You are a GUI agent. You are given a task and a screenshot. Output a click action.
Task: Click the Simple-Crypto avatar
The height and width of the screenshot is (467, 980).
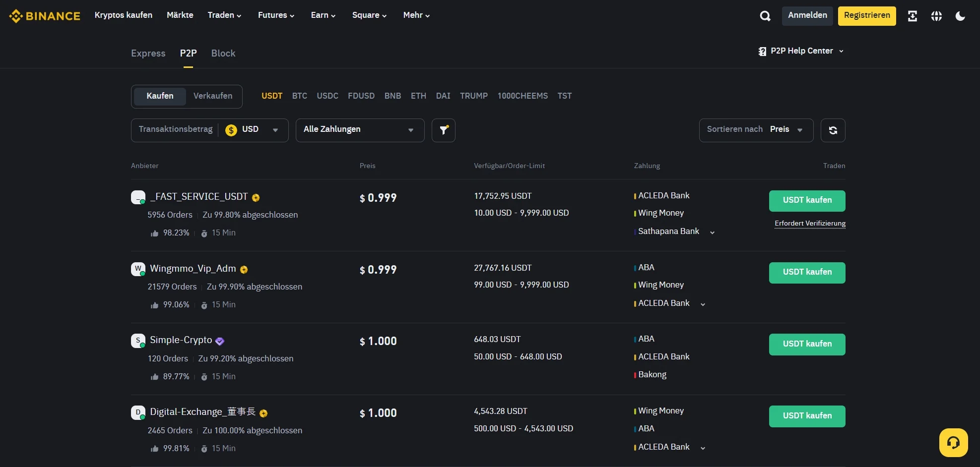tap(138, 341)
